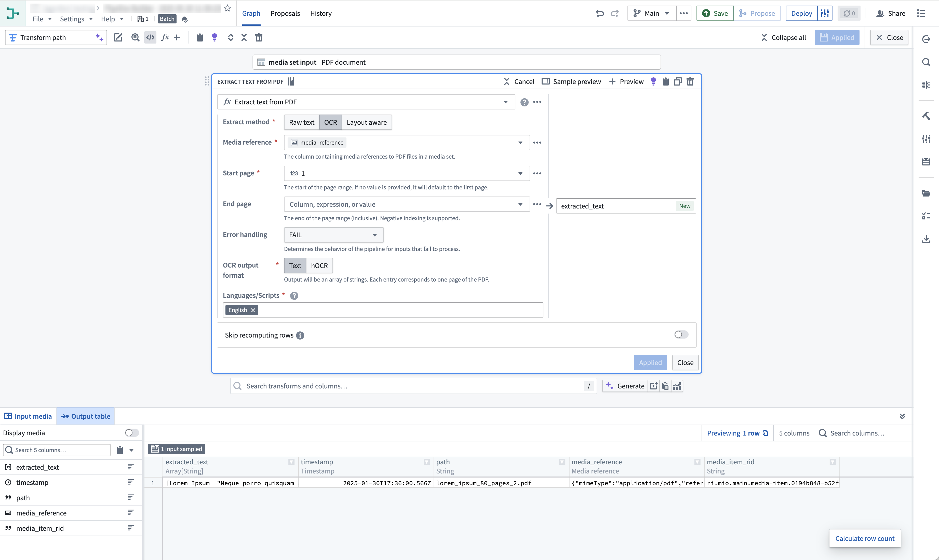Open the Start page value dropdown
Image resolution: width=939 pixels, height=560 pixels.
pos(520,174)
